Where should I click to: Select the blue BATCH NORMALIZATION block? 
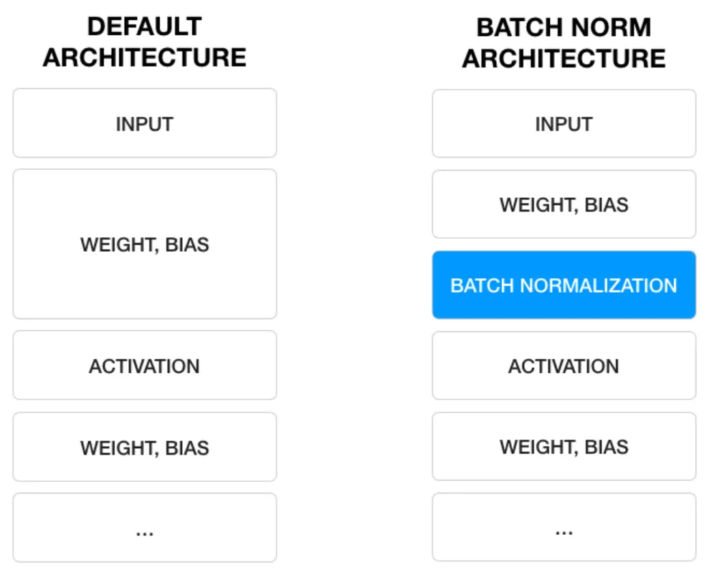pyautogui.click(x=564, y=285)
